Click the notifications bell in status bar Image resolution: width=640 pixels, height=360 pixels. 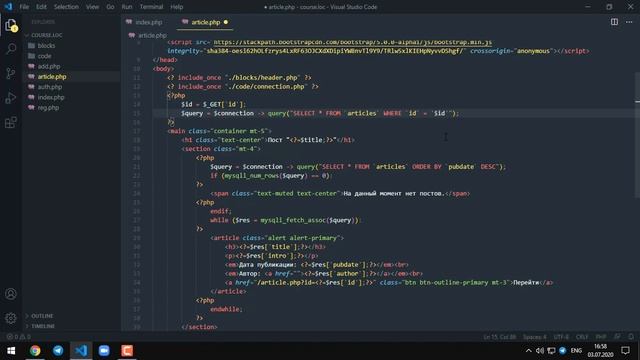click(631, 337)
